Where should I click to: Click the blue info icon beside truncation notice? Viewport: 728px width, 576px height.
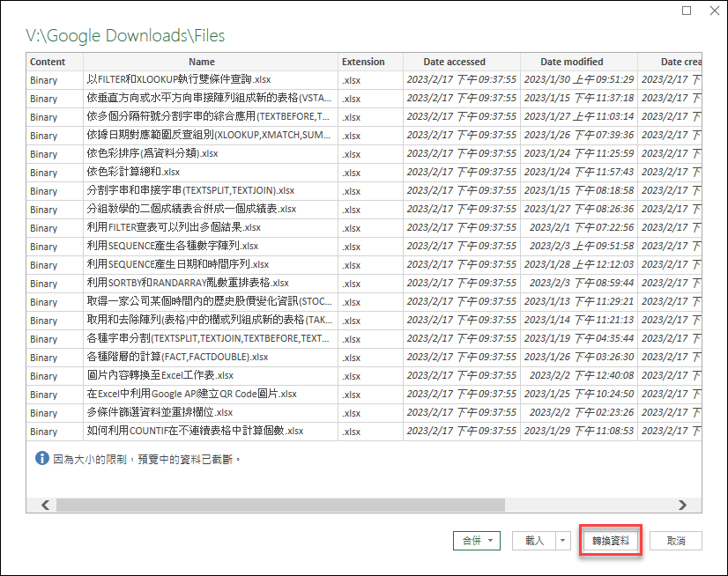pyautogui.click(x=41, y=459)
